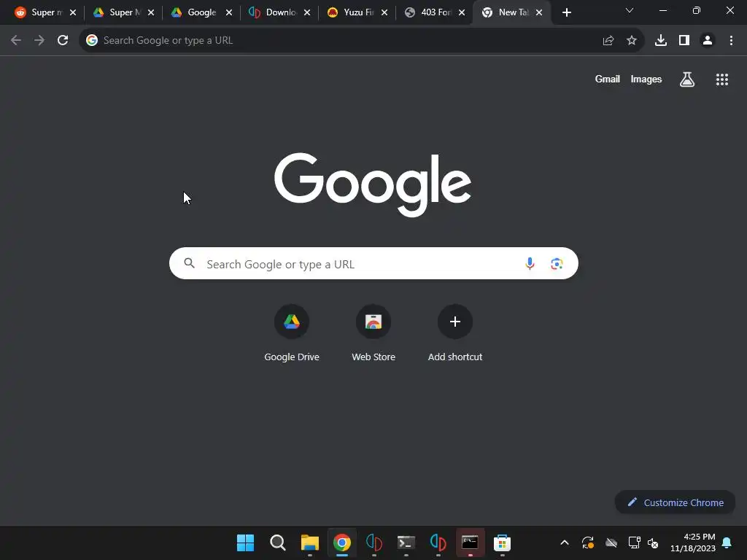Open the Web Store shortcut

pyautogui.click(x=373, y=333)
